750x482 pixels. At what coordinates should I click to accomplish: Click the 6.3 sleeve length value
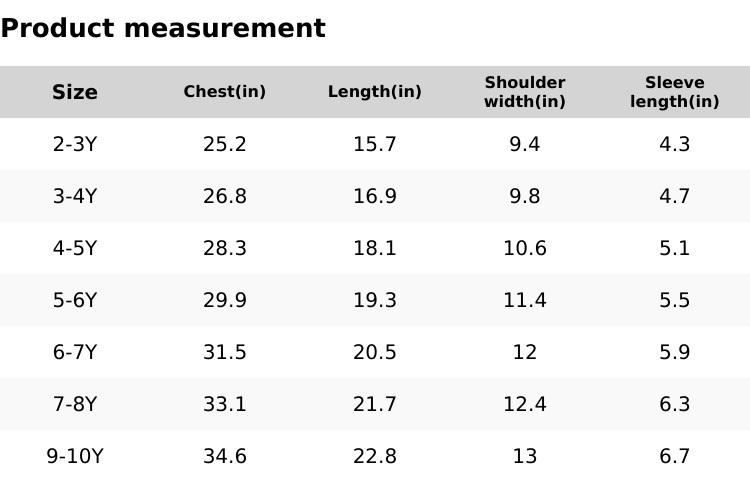click(675, 404)
